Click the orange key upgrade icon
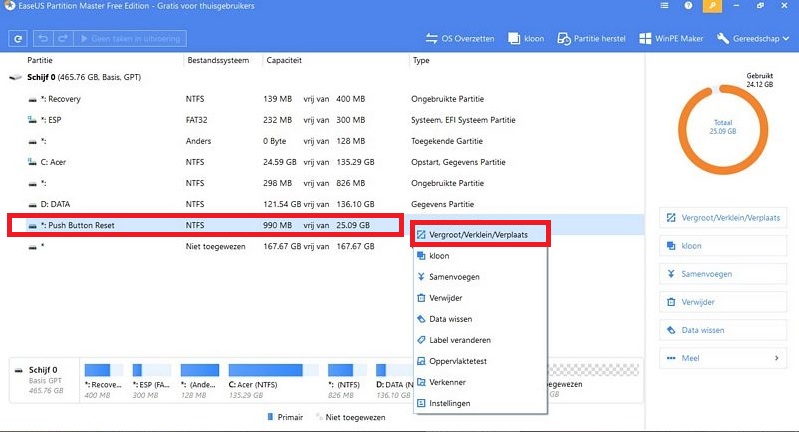Image resolution: width=799 pixels, height=432 pixels. click(712, 6)
